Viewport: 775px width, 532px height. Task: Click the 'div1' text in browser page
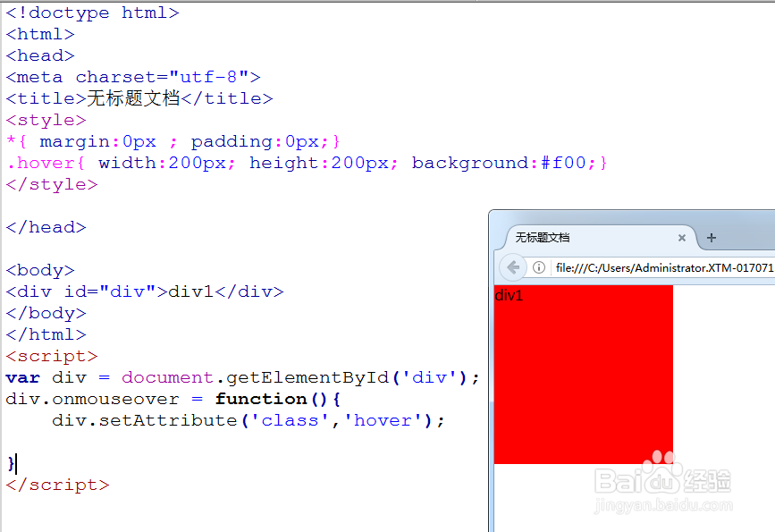(x=509, y=296)
